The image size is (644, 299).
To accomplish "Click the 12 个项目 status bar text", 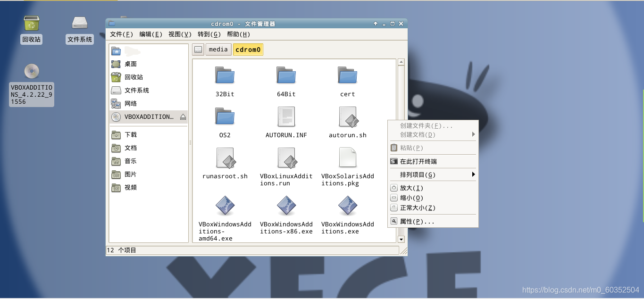I will [x=122, y=250].
